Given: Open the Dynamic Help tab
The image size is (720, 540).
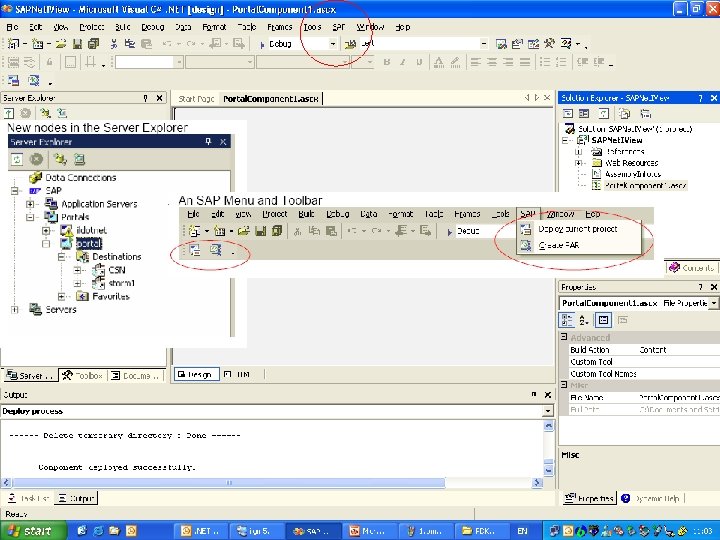Looking at the screenshot, I should pos(651,498).
